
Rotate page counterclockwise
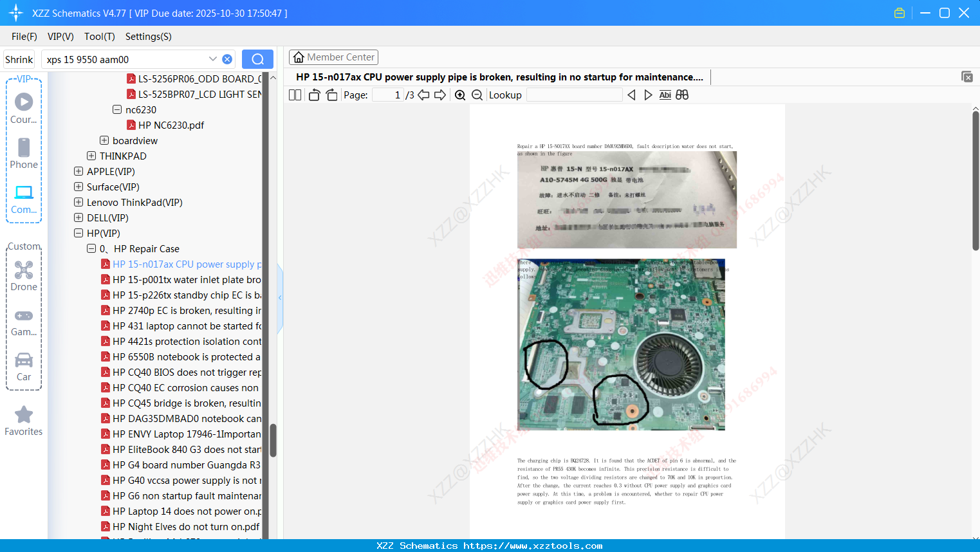(314, 95)
